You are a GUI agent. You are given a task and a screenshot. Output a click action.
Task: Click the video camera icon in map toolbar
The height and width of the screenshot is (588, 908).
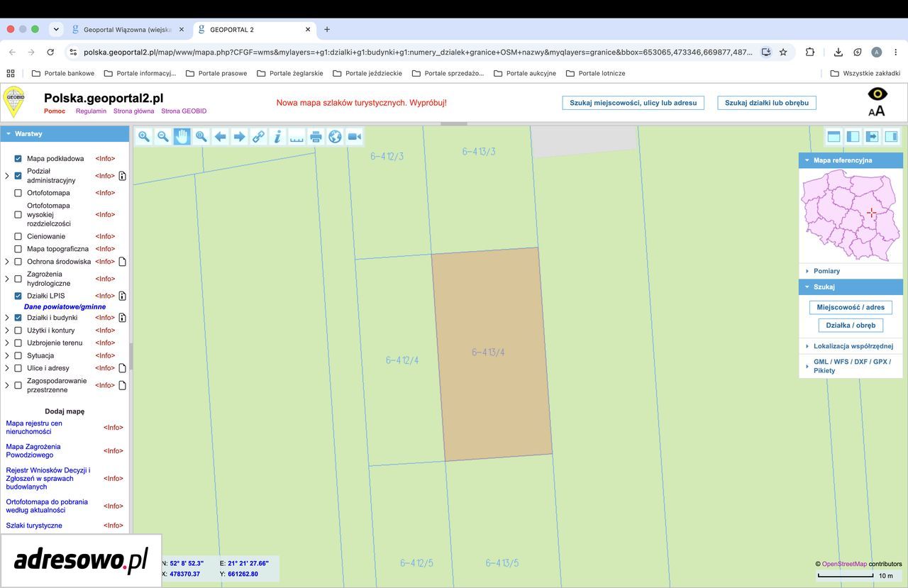point(354,137)
